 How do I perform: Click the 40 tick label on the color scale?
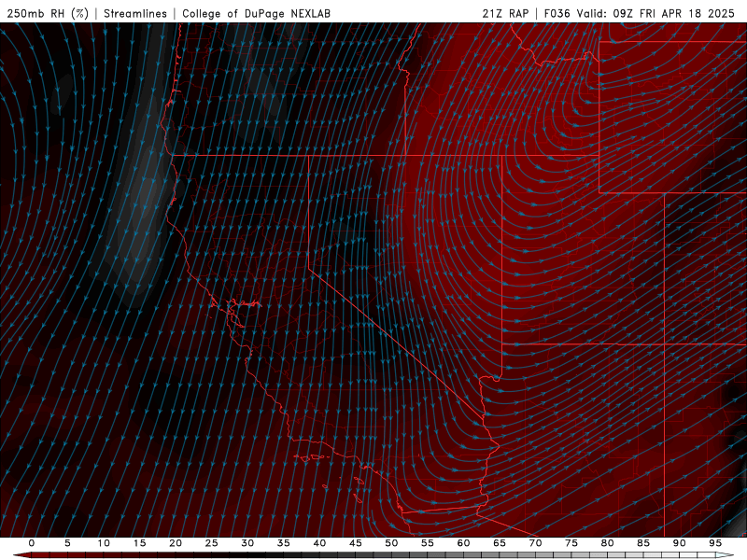point(319,543)
